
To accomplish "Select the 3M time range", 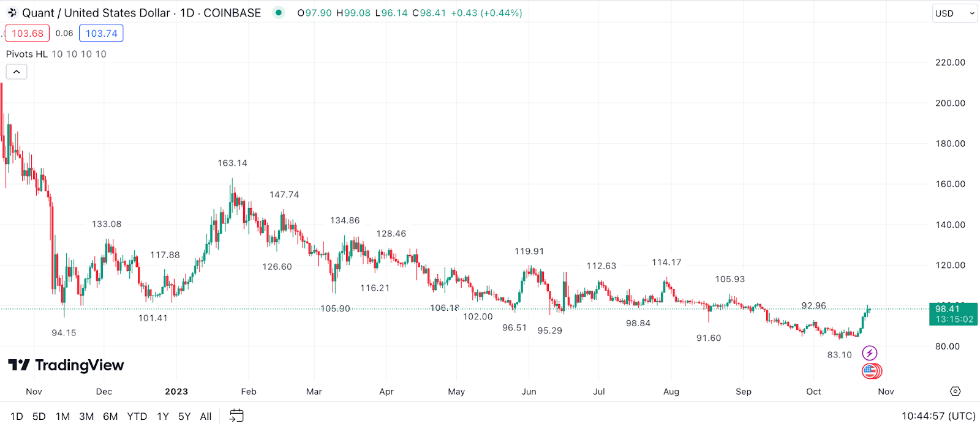I will (86, 417).
